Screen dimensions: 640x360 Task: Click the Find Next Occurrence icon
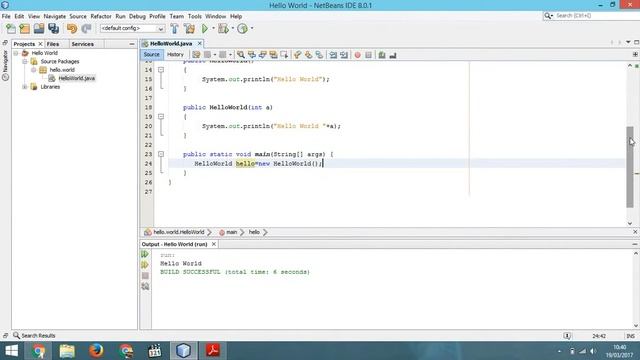tap(263, 55)
